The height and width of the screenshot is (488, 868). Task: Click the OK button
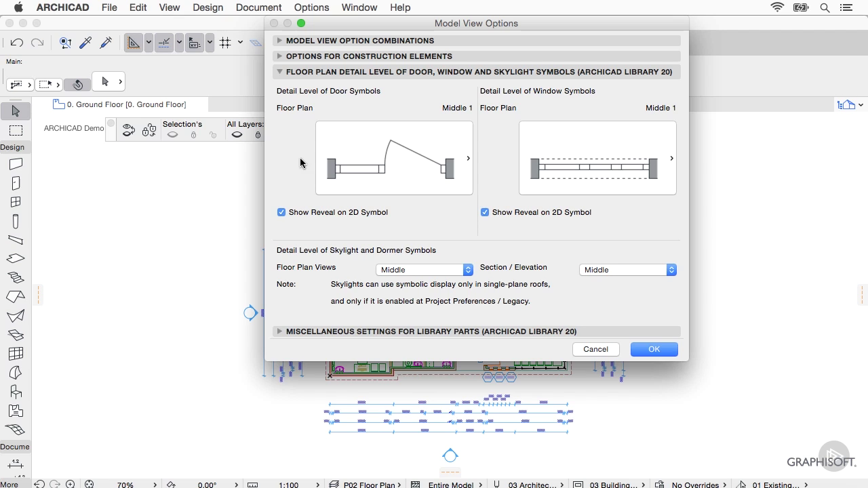point(654,349)
